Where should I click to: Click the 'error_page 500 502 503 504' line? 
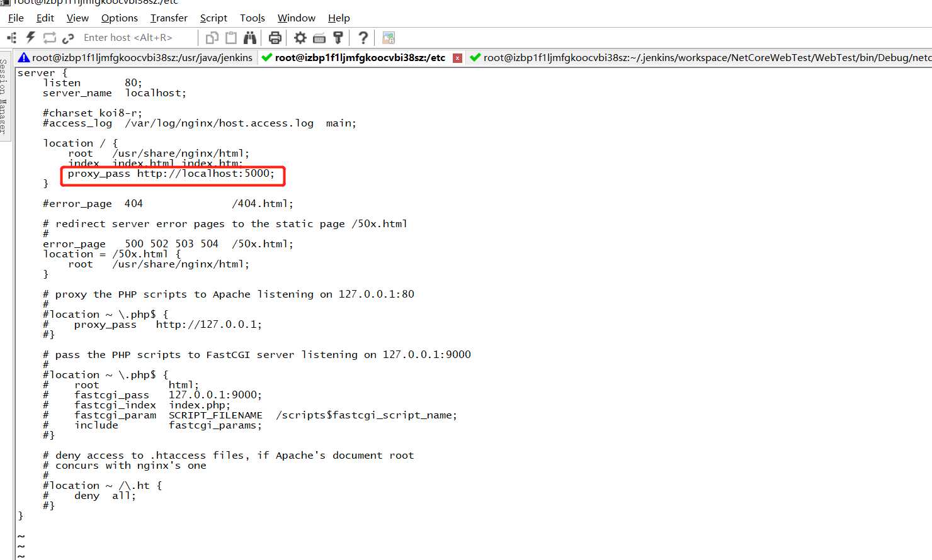(x=168, y=244)
